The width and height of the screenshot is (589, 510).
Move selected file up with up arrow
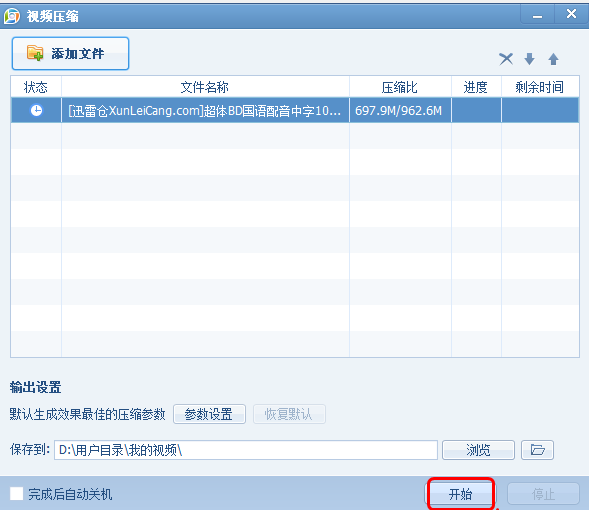pos(553,59)
